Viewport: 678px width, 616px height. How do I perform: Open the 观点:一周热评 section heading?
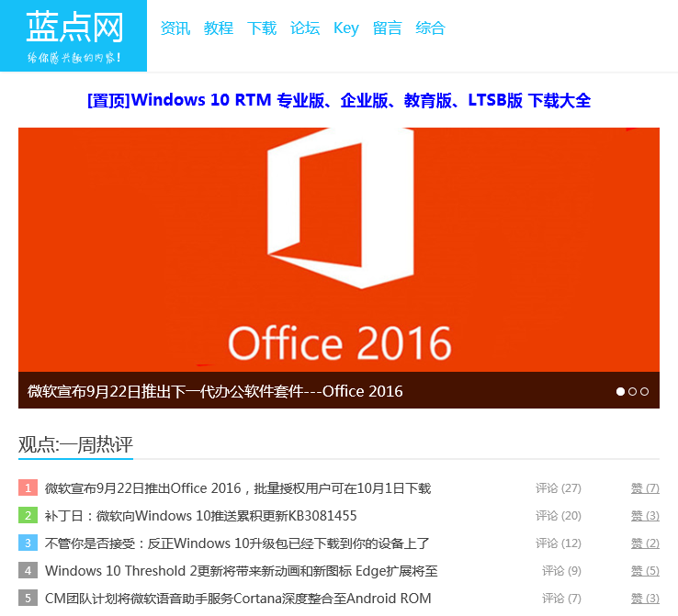click(x=75, y=445)
